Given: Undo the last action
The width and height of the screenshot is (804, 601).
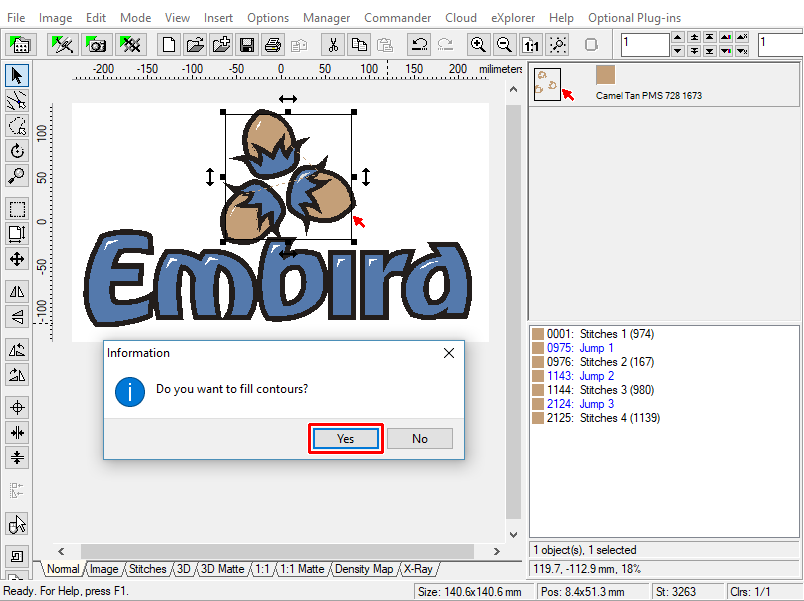Looking at the screenshot, I should 419,45.
